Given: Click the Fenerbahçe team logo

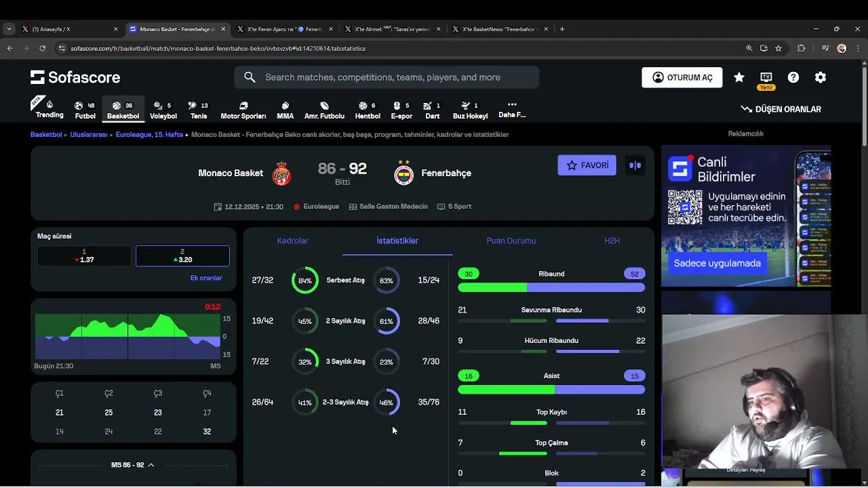Looking at the screenshot, I should coord(403,174).
